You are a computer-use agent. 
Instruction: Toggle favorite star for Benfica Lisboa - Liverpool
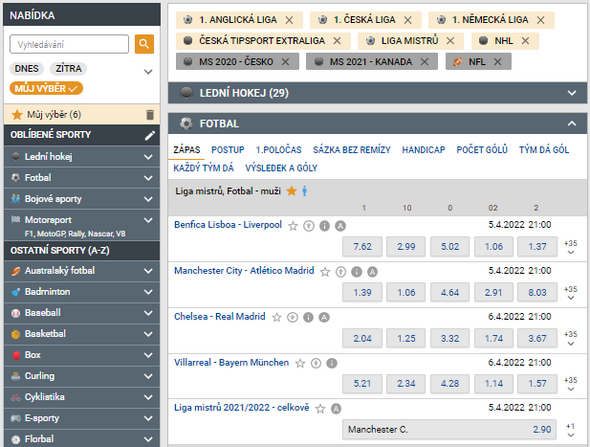point(293,226)
